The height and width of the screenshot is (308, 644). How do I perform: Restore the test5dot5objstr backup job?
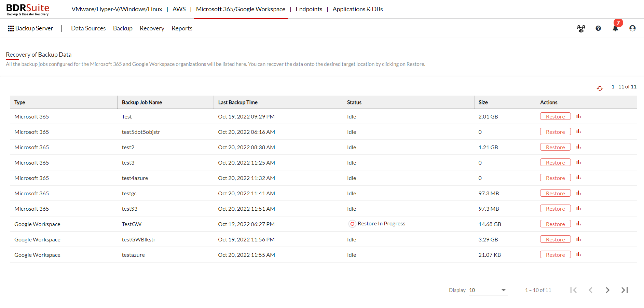pos(555,132)
